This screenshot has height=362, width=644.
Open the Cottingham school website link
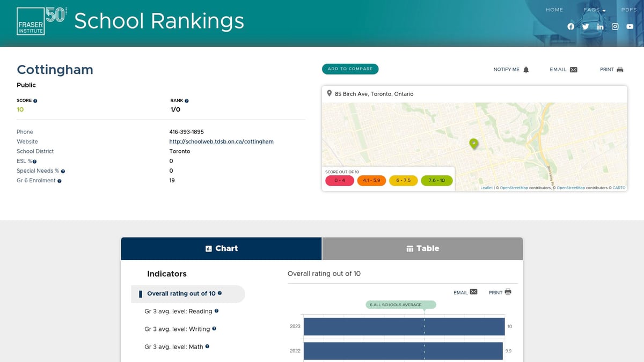click(x=221, y=141)
